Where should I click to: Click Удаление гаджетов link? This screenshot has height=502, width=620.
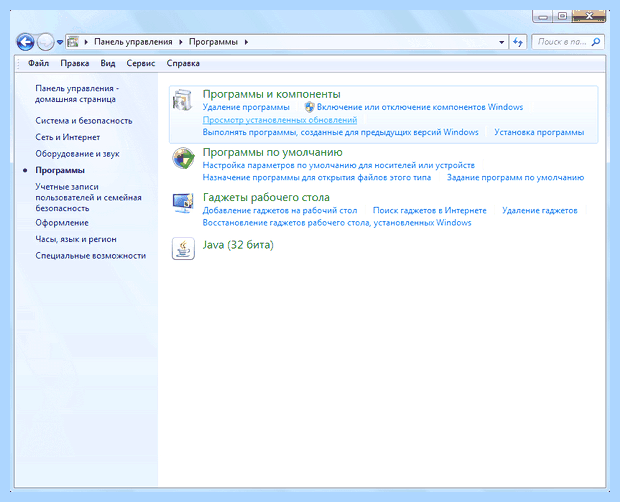(x=540, y=210)
